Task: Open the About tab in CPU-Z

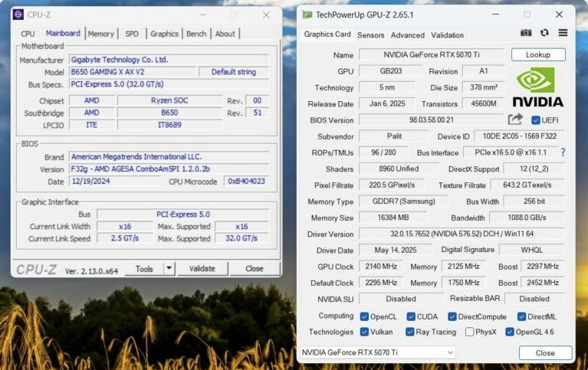Action: pyautogui.click(x=225, y=34)
